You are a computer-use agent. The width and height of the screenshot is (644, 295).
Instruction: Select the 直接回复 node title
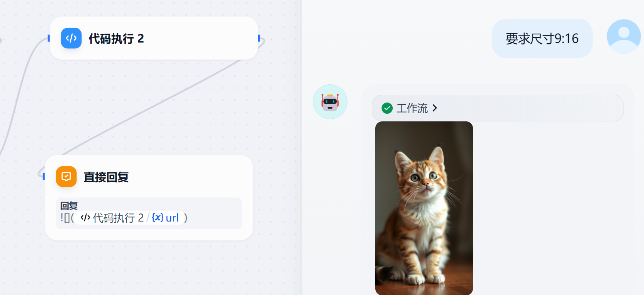[106, 177]
